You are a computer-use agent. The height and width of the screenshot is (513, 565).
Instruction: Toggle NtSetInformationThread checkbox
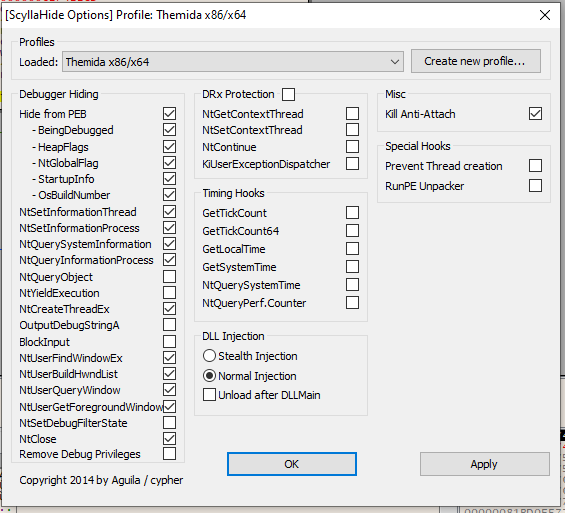point(169,211)
